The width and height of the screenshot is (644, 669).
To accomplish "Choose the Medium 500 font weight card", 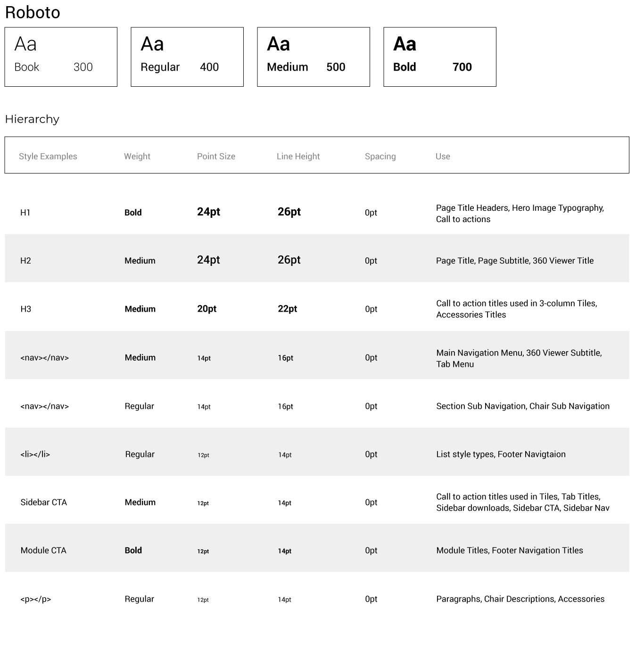I will [314, 57].
